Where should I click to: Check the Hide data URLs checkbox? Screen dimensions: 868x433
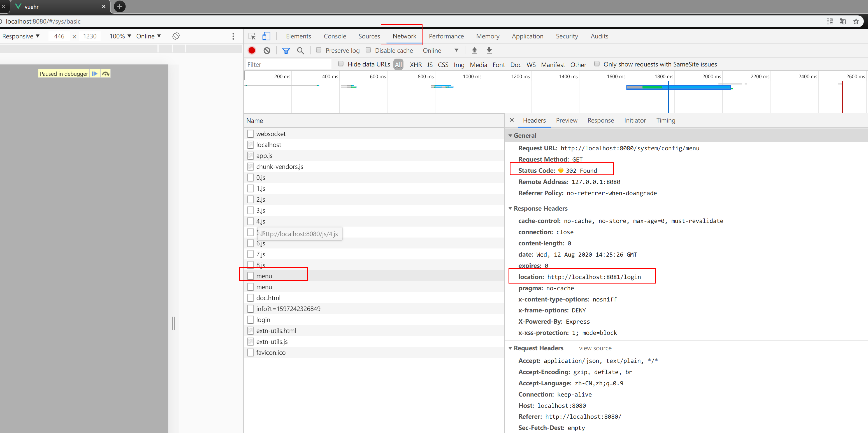(x=341, y=64)
